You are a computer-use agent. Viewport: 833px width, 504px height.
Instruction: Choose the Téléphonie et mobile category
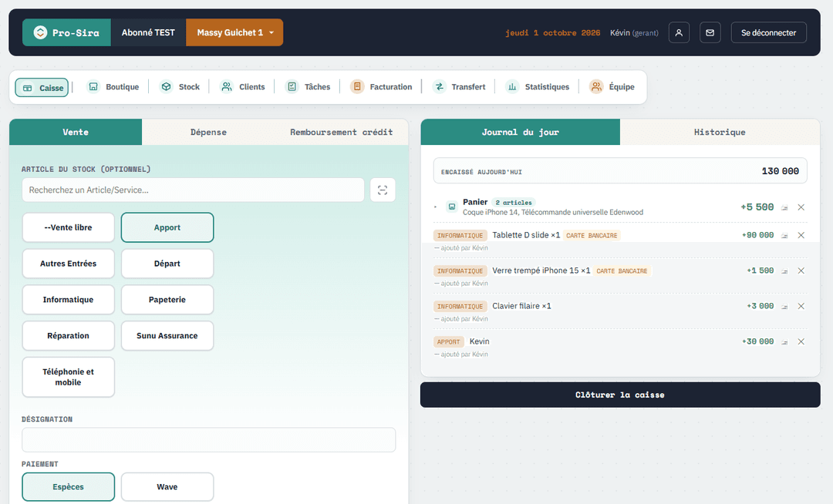coord(68,377)
